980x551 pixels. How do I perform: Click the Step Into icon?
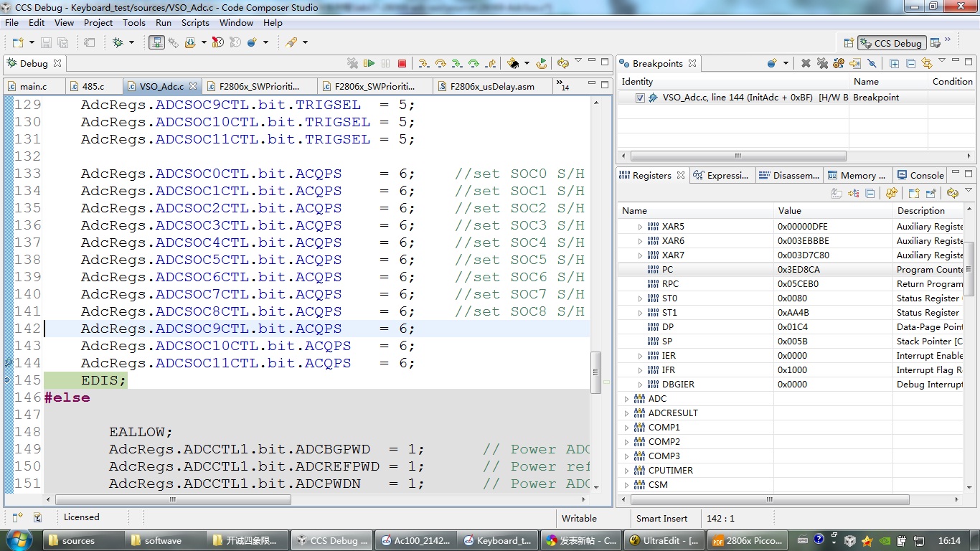coord(423,63)
